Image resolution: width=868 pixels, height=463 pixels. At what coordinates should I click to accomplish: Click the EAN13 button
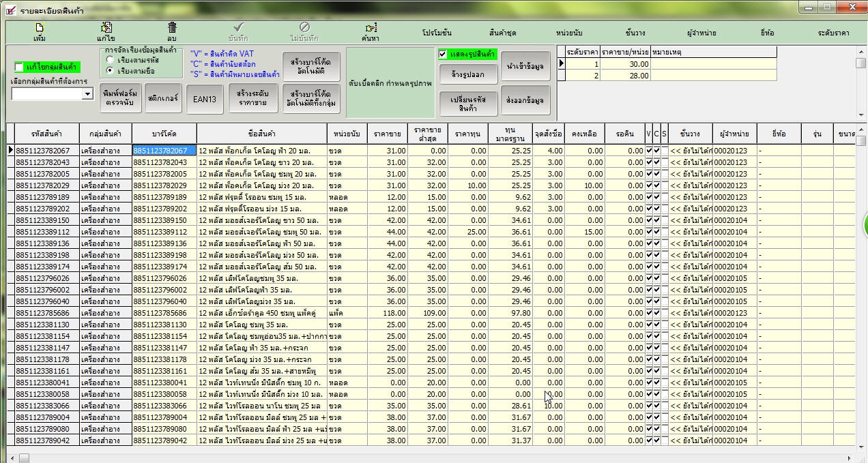[204, 99]
